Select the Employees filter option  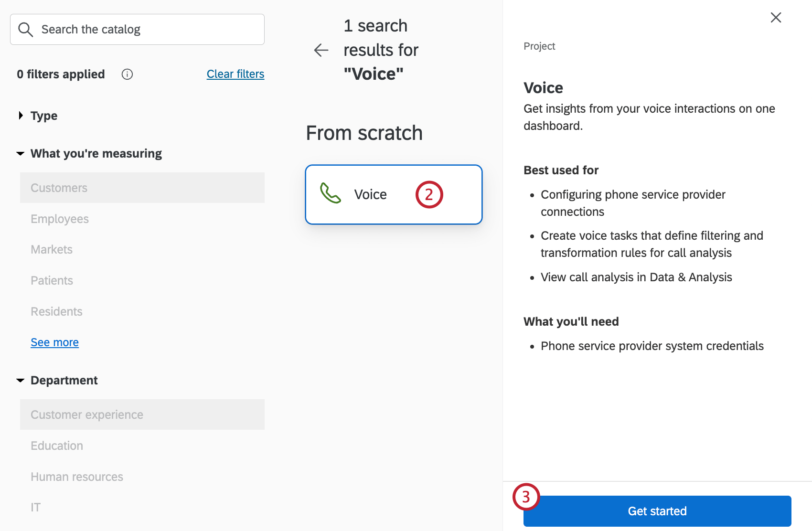[60, 219]
